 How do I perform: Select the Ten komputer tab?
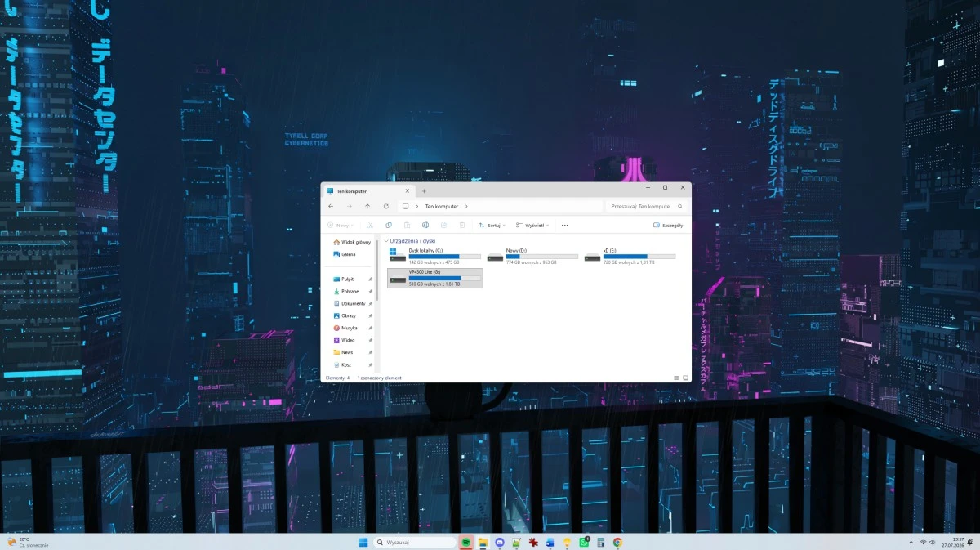(x=369, y=190)
